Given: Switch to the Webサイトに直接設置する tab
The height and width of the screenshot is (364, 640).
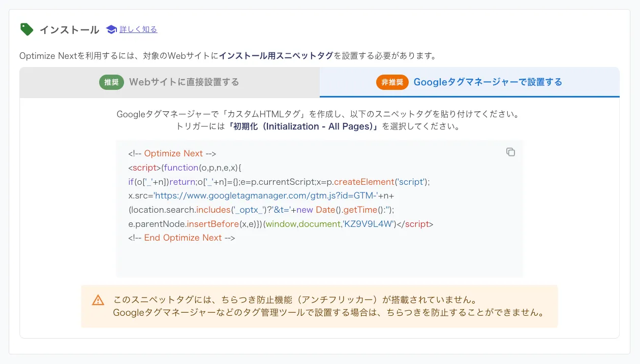Looking at the screenshot, I should 170,82.
